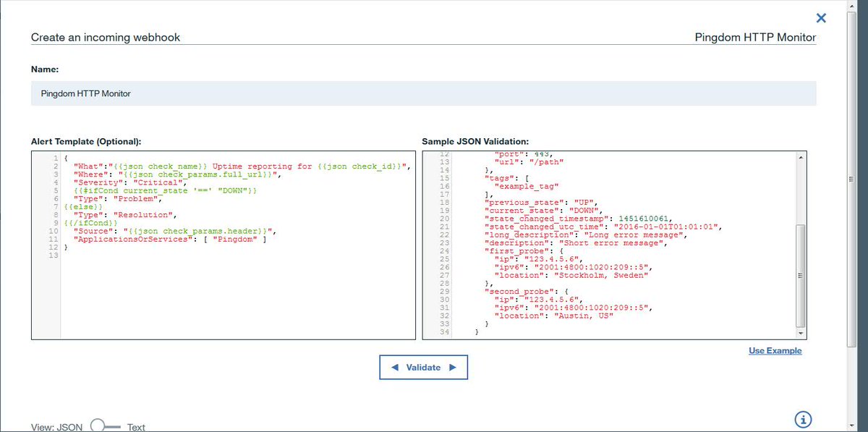Click "location": "Stockholm, Sweden" line
Screen dimensions: 868x432
tap(571, 275)
